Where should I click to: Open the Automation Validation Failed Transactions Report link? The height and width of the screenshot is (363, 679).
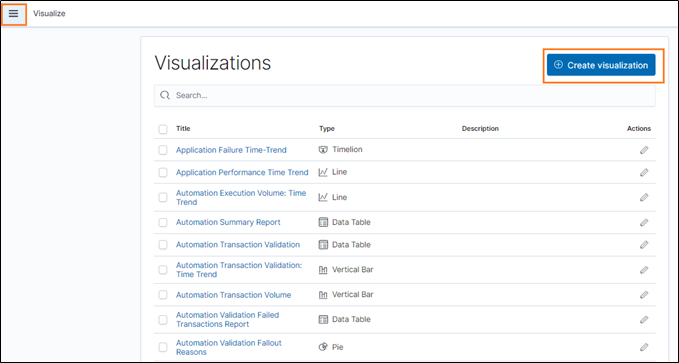point(227,320)
